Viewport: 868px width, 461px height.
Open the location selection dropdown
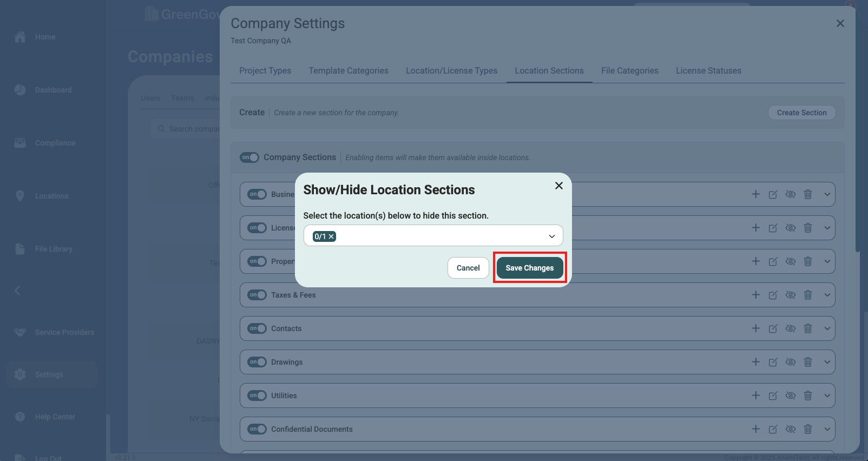tap(551, 236)
